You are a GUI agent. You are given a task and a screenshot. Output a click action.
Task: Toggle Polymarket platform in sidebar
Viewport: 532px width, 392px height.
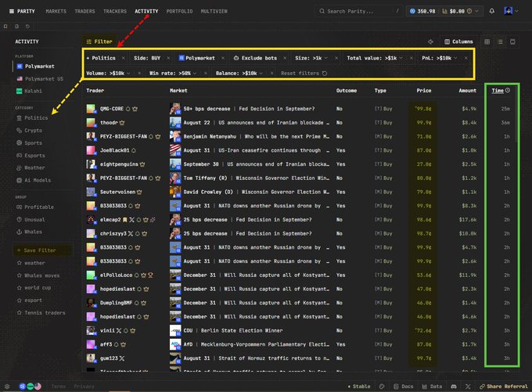pyautogui.click(x=35, y=67)
